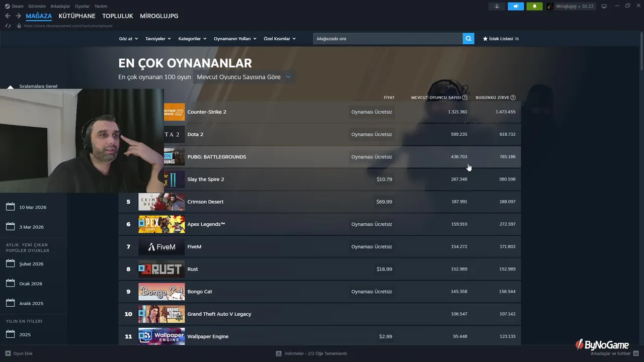Image resolution: width=644 pixels, height=362 pixels.
Task: Expand the Kategoriler dropdown
Action: (192, 39)
